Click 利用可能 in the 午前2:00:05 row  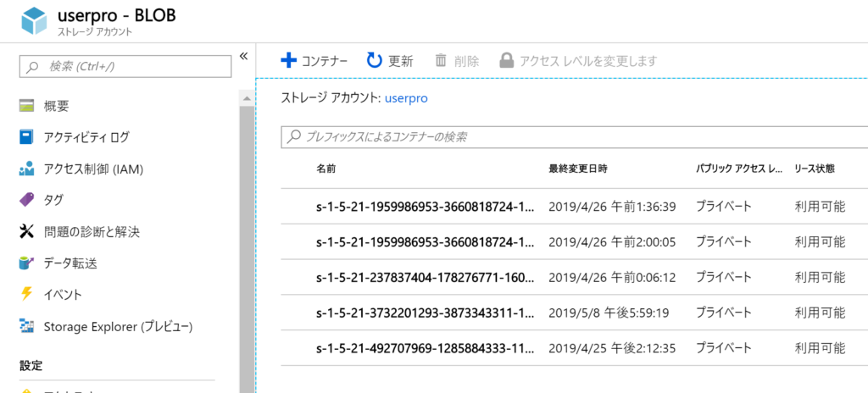820,242
